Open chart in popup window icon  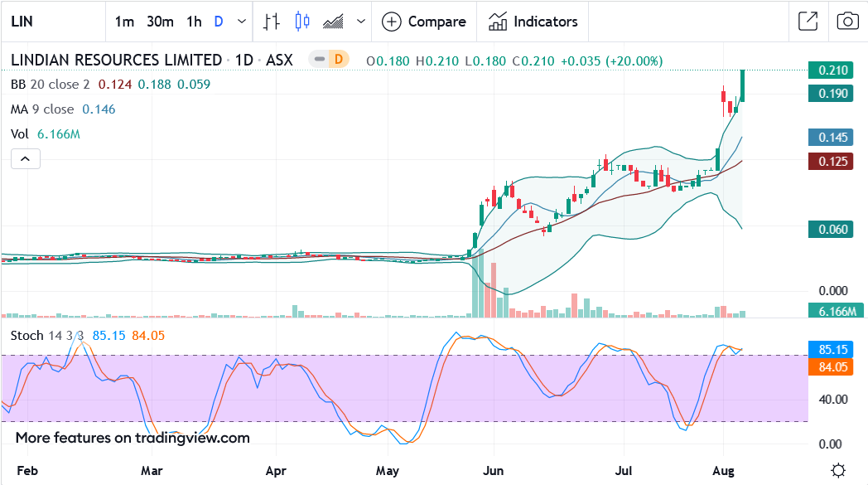[808, 22]
